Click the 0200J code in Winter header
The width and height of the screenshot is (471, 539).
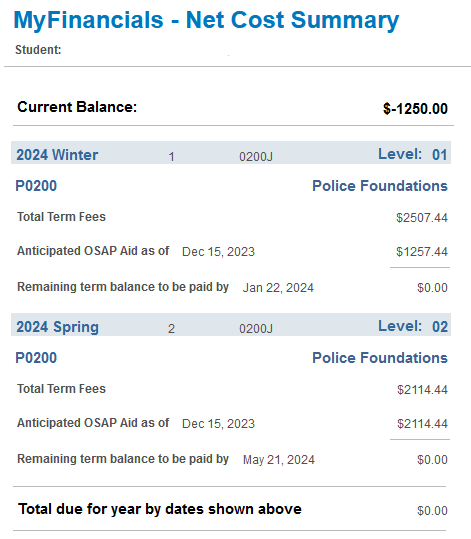tap(256, 157)
